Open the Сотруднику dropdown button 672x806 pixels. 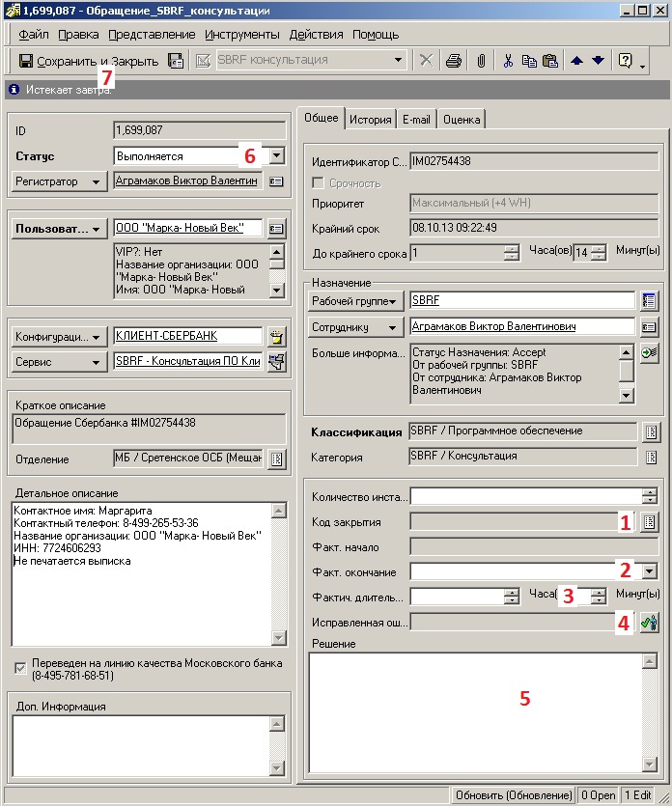tap(354, 327)
